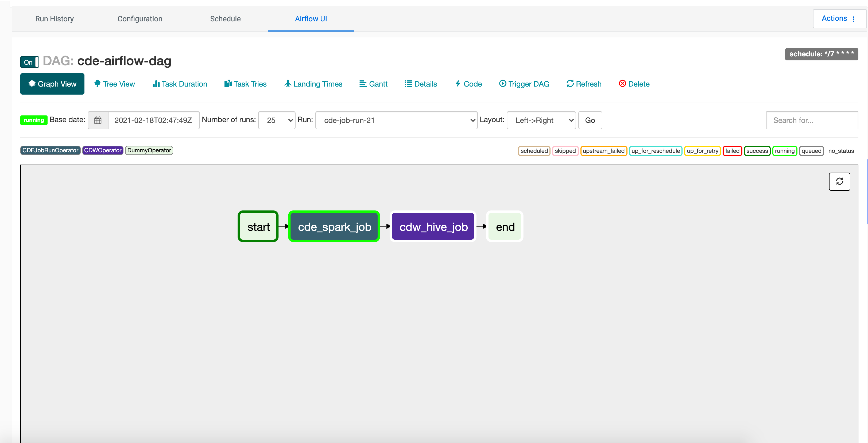Image resolution: width=868 pixels, height=443 pixels.
Task: Filter tasks by CDWOperator
Action: coord(102,150)
